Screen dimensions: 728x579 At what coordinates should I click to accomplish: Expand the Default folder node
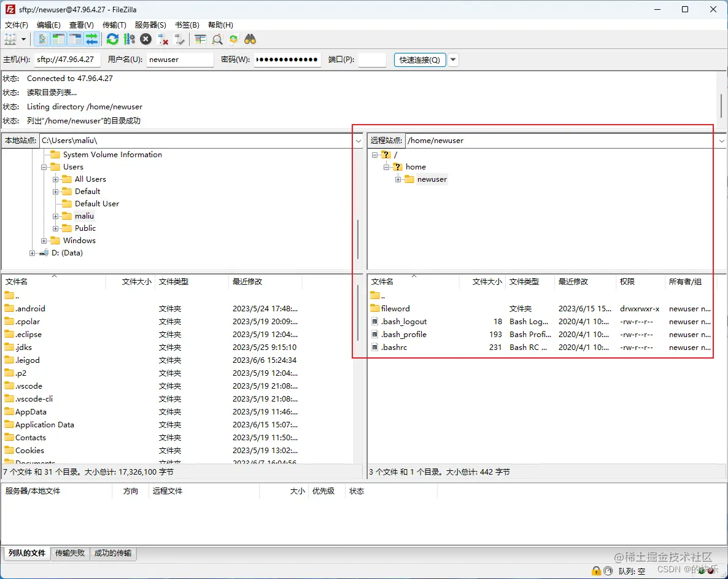tap(55, 192)
